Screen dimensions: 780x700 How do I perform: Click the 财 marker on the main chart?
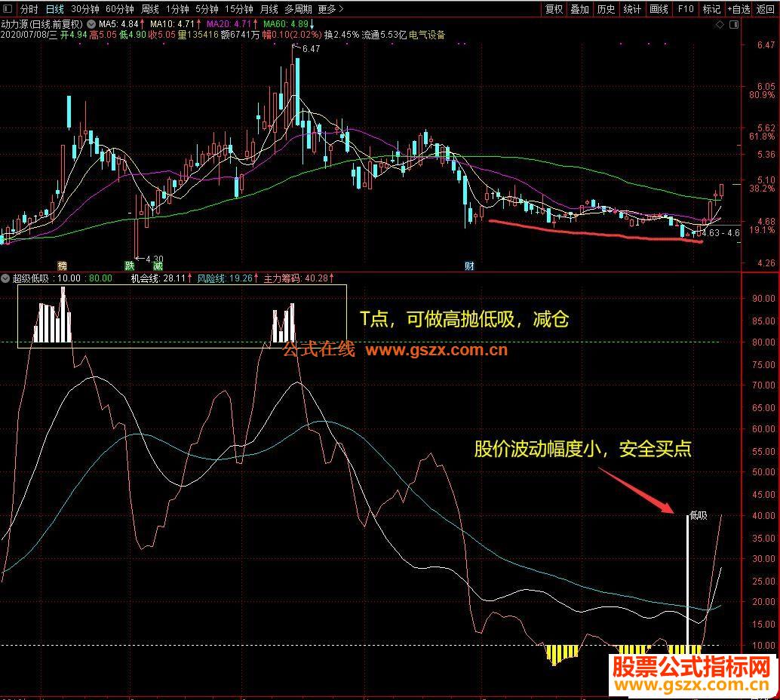click(x=470, y=266)
